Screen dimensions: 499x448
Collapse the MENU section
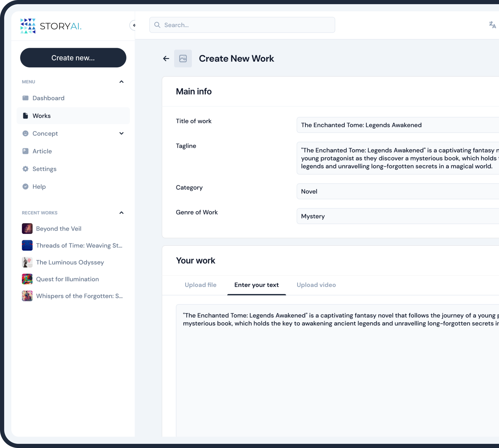121,82
